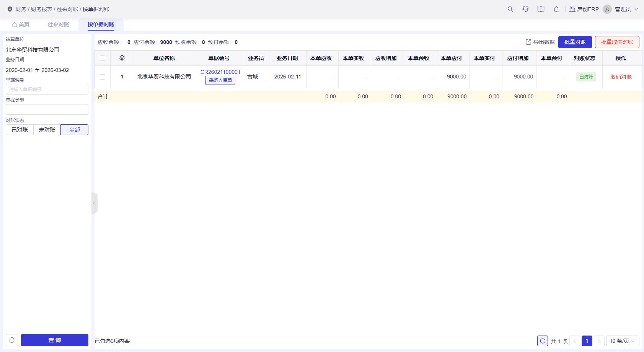The width and height of the screenshot is (644, 352).
Task: Click 财务报表 in the breadcrumb
Action: (42, 9)
